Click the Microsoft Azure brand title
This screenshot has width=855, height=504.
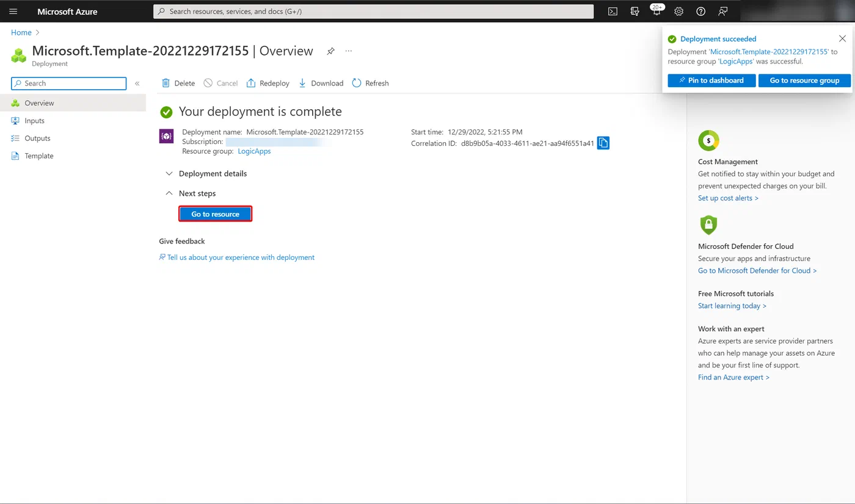click(67, 12)
